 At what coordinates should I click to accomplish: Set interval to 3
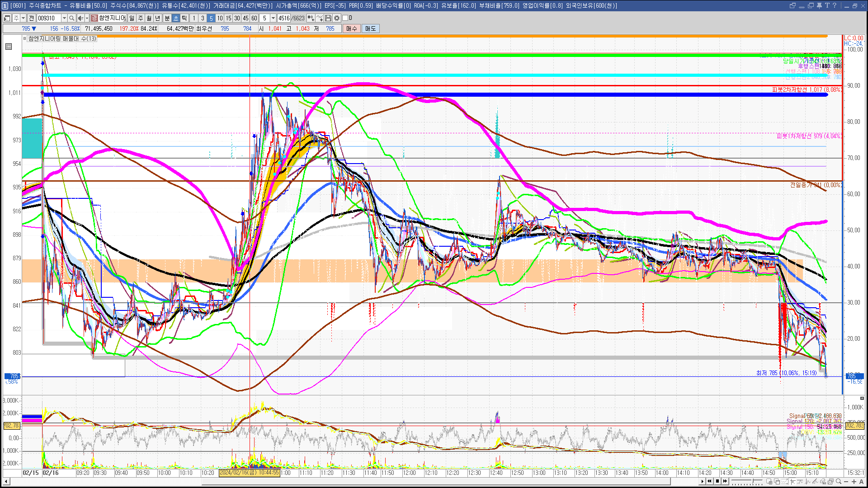203,18
